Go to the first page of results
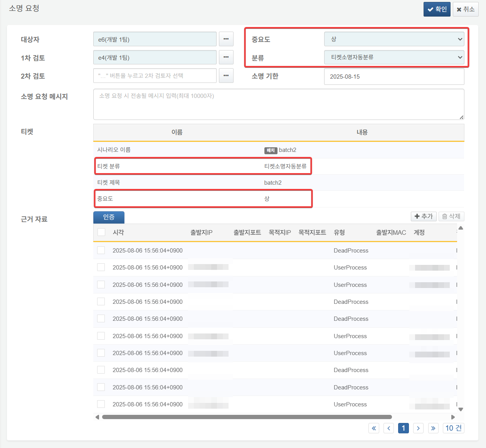The height and width of the screenshot is (448, 486). tap(373, 428)
